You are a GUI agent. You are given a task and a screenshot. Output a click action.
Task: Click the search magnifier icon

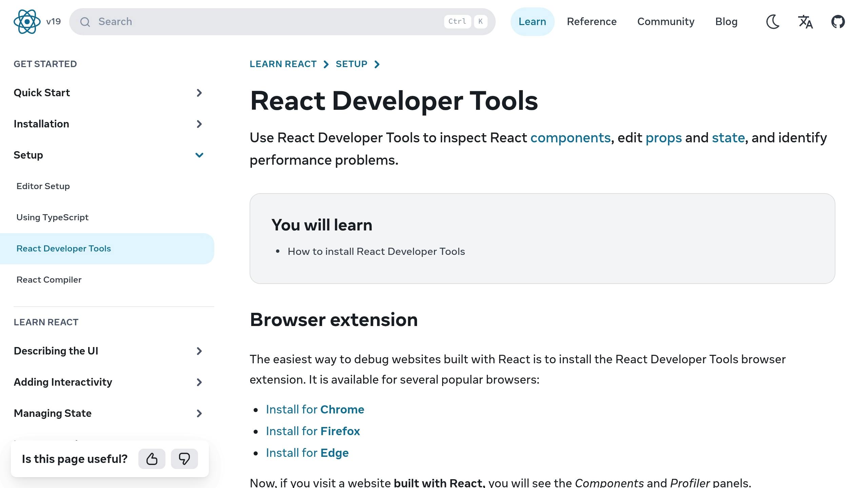[x=85, y=21]
